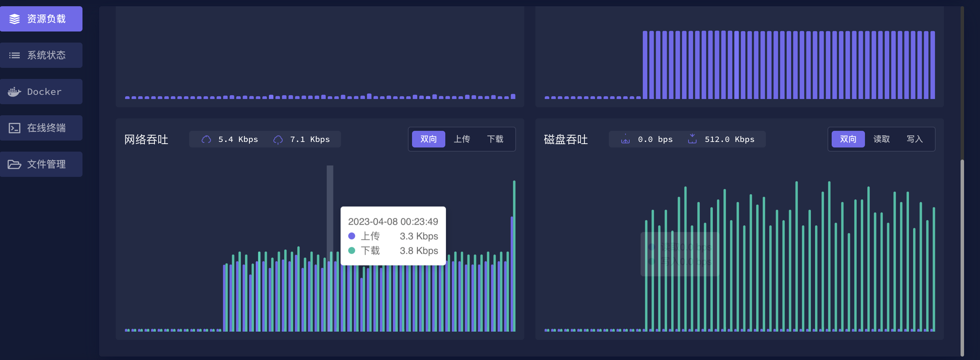This screenshot has height=360, width=980.
Task: Click the list icon beside 系统状态
Action: (15, 55)
